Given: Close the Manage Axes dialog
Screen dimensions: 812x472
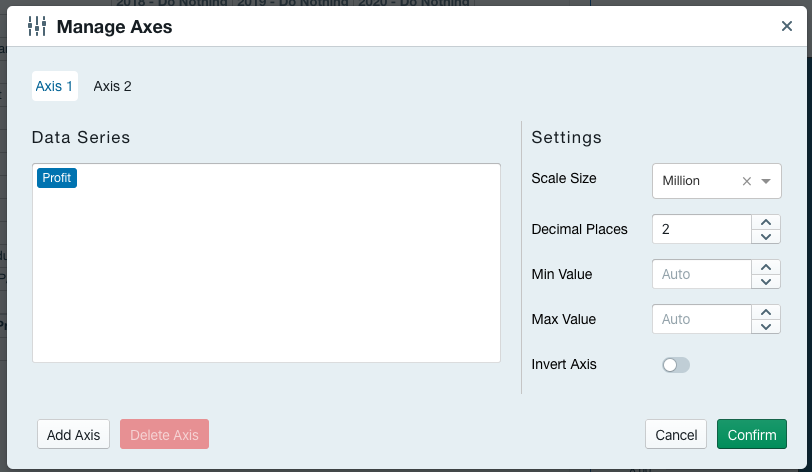Looking at the screenshot, I should click(787, 27).
